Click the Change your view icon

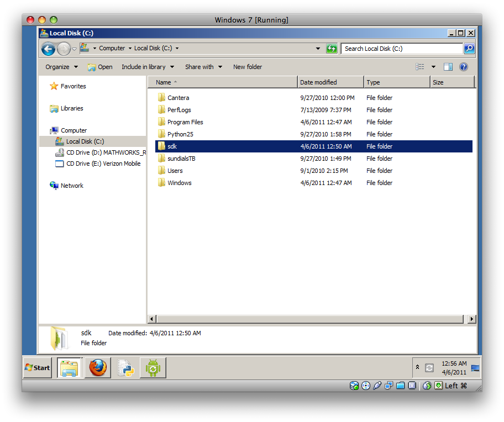[420, 67]
